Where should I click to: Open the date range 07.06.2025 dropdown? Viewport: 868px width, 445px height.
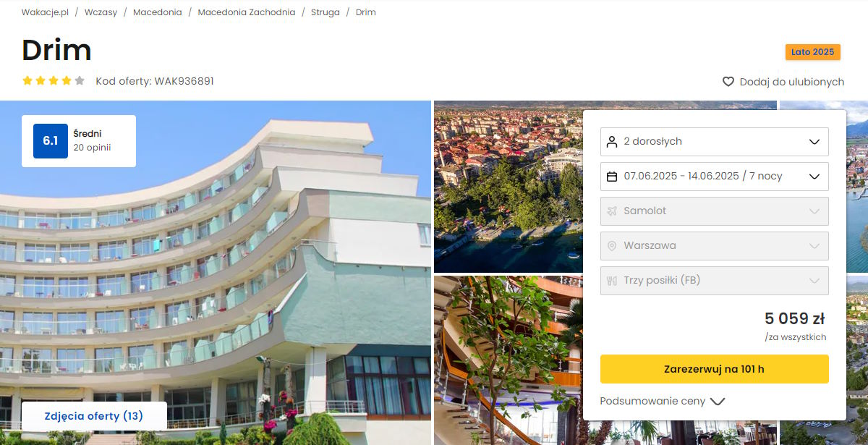(x=715, y=177)
